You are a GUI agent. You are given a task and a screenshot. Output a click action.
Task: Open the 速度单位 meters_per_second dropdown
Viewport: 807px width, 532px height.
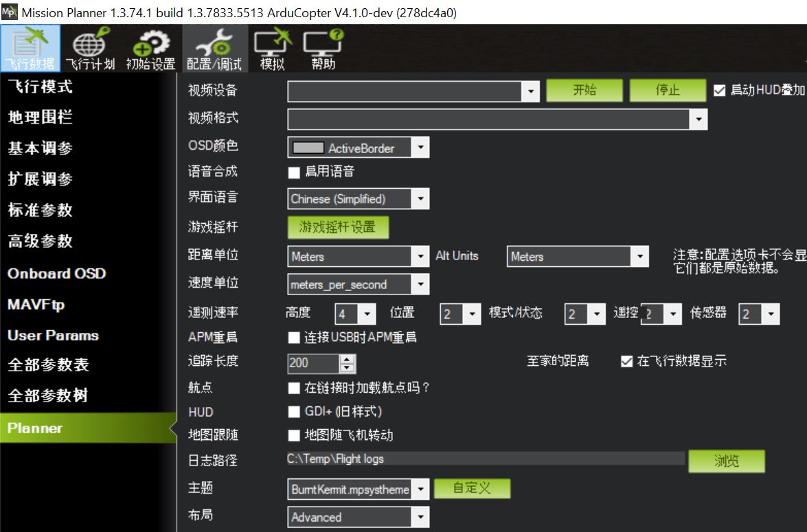(x=420, y=284)
